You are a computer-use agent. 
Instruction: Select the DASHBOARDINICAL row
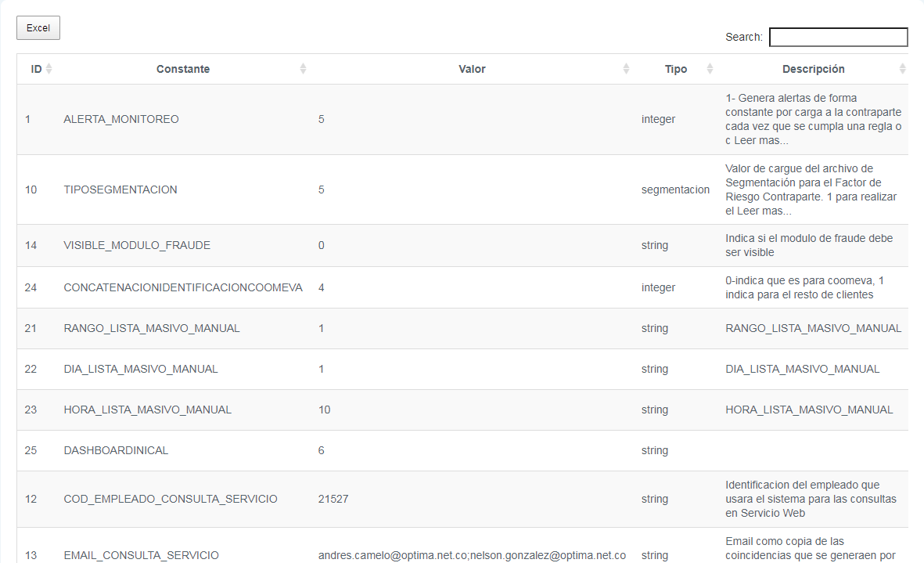click(x=116, y=450)
